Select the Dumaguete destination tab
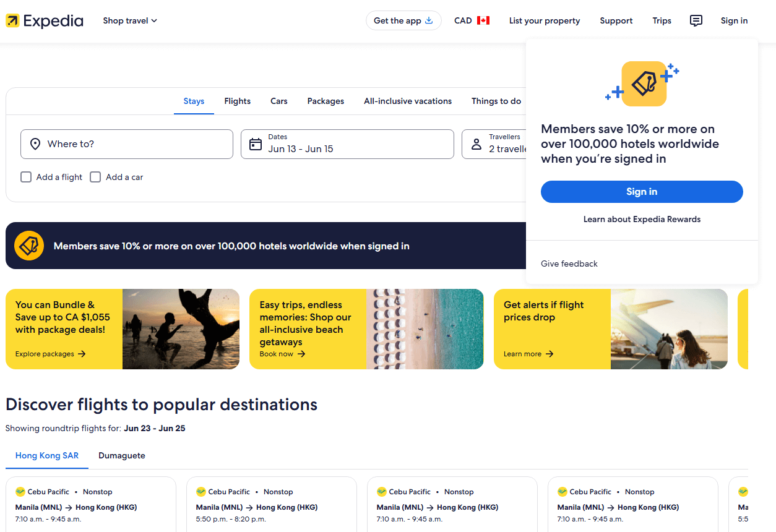This screenshot has height=532, width=776. (121, 455)
